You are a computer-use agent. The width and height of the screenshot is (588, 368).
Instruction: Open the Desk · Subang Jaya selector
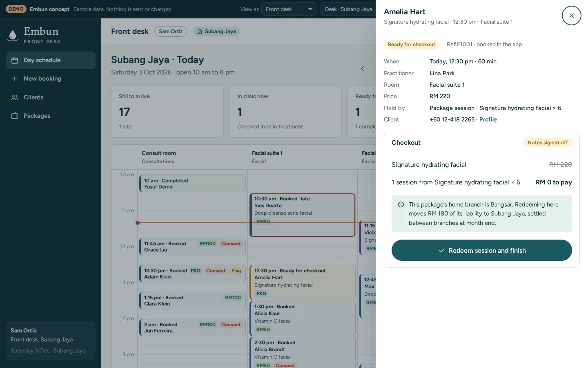348,9
